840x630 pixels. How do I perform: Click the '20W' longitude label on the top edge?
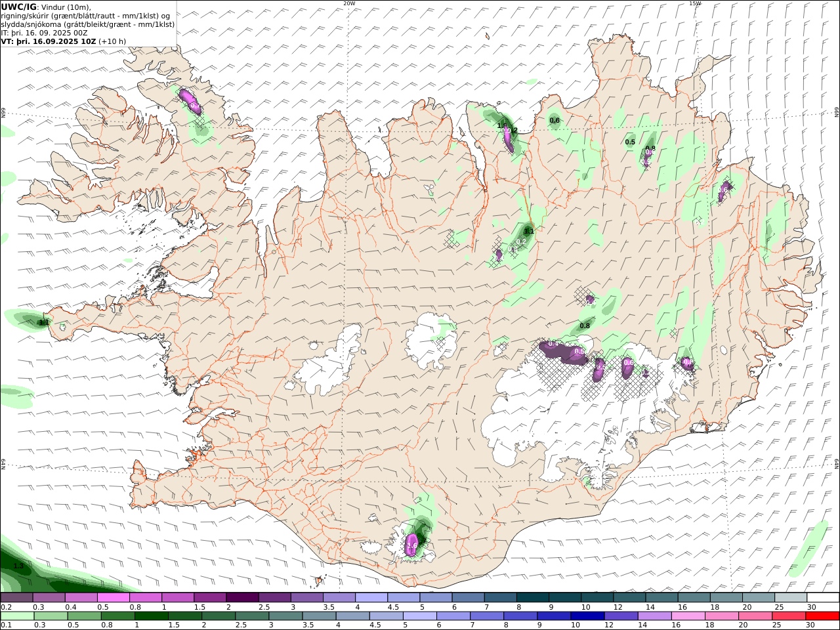[x=349, y=3]
